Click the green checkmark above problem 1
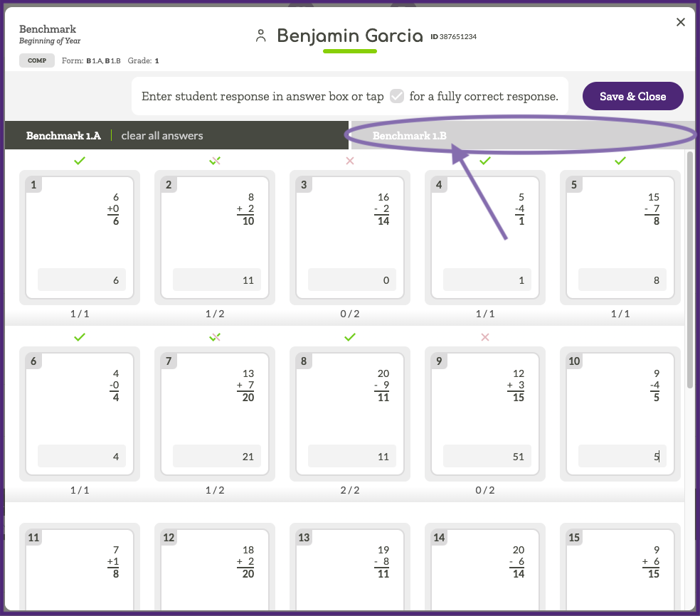Image resolution: width=700 pixels, height=616 pixels. (80, 161)
